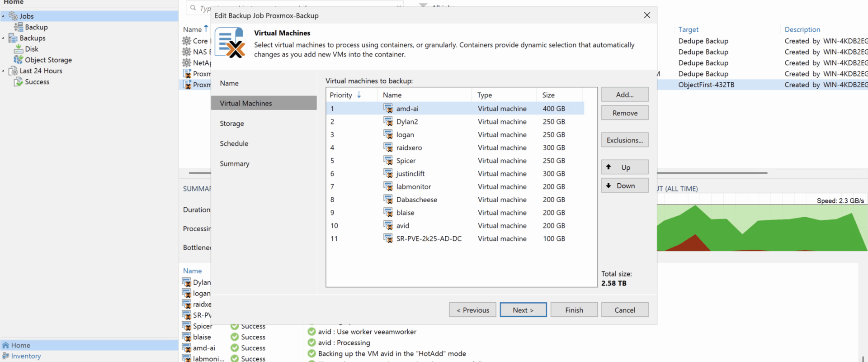Click Finish to save the job
The image size is (868, 362).
click(574, 310)
